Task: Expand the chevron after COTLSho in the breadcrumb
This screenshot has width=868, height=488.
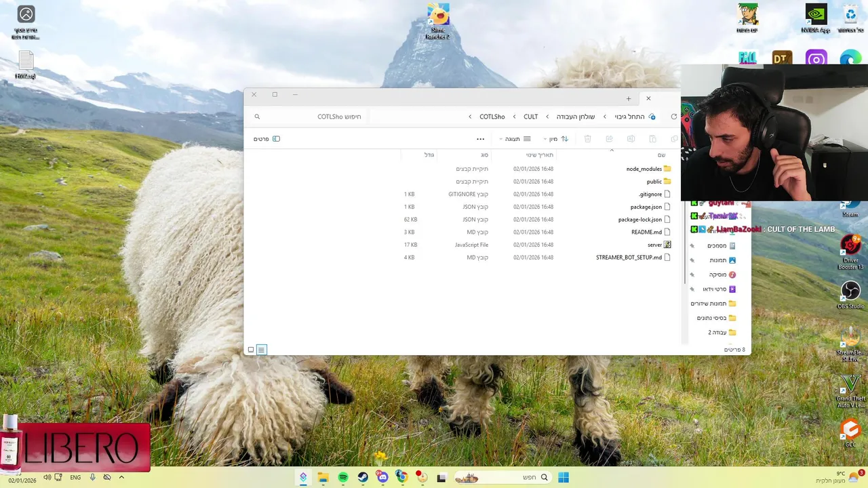Action: pos(470,117)
